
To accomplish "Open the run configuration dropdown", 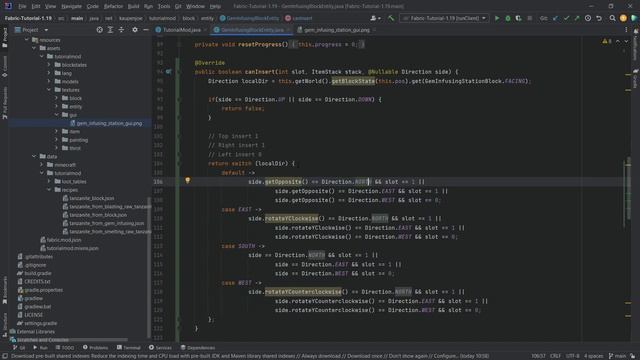I will coord(444,18).
